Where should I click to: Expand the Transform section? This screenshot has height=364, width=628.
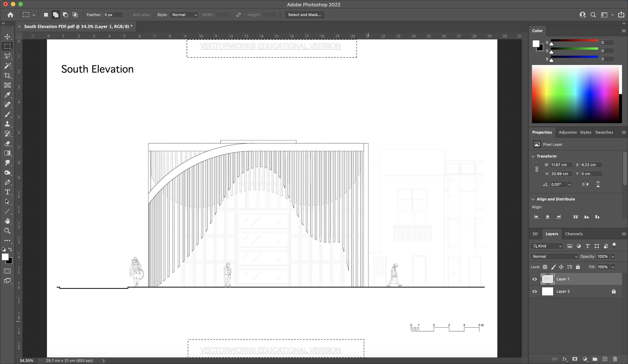click(x=534, y=156)
